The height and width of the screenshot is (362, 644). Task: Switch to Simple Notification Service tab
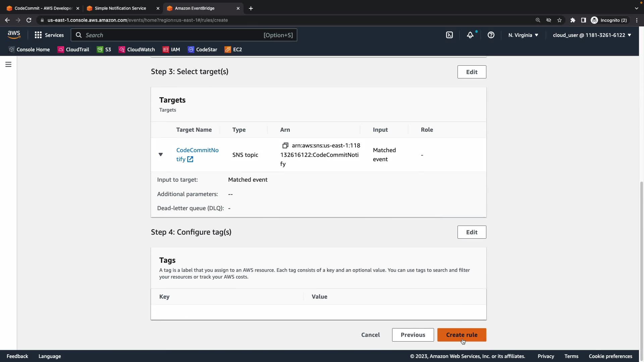(120, 8)
